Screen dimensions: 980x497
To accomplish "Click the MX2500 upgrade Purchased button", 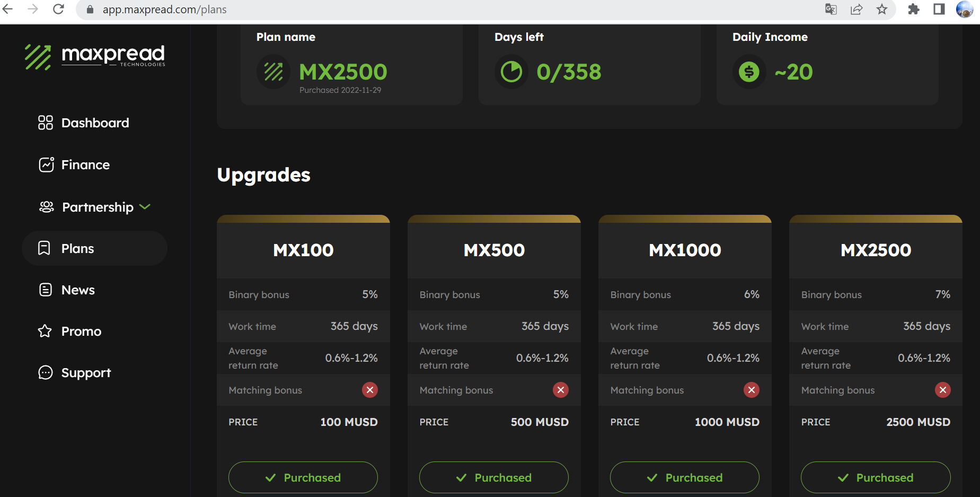I will click(x=876, y=477).
